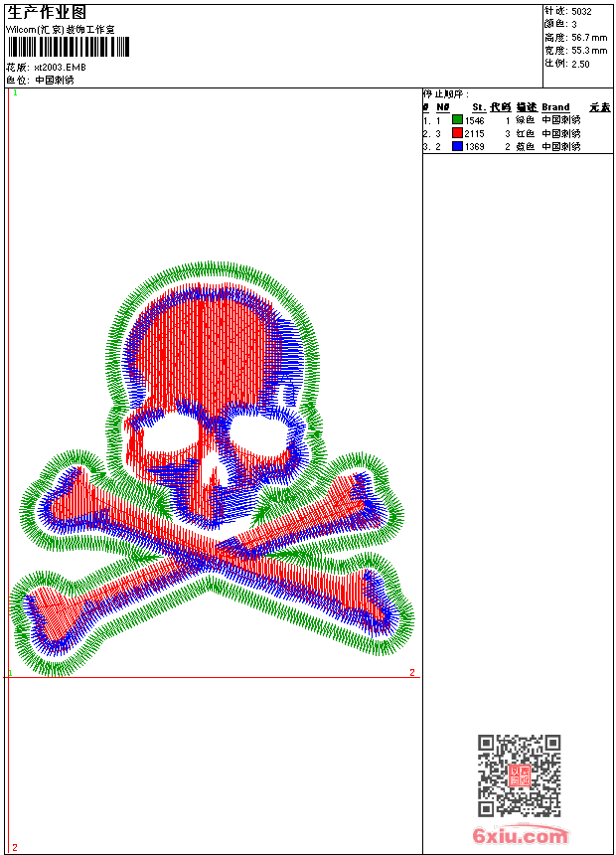Image resolution: width=616 pixels, height=855 pixels.
Task: Click the '蓝色' description cell
Action: click(x=525, y=147)
